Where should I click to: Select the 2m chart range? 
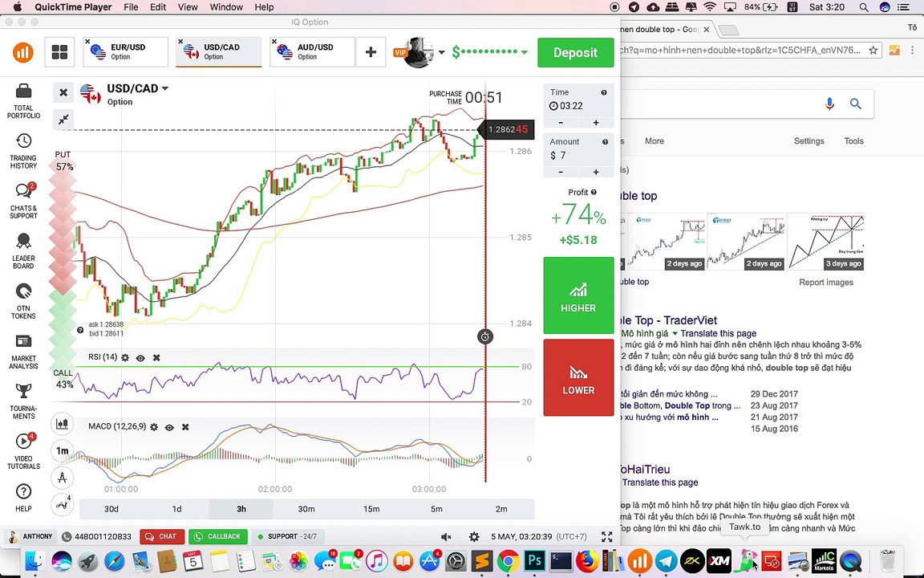pyautogui.click(x=501, y=508)
